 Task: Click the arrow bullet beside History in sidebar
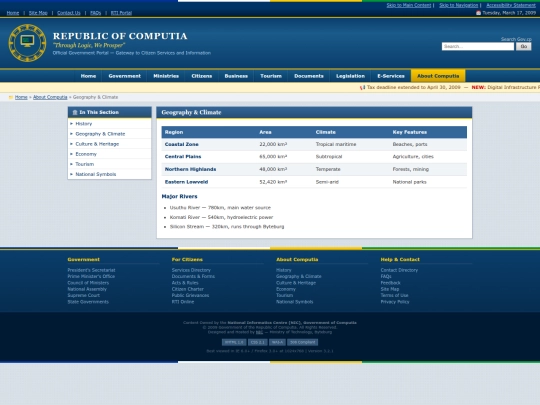point(71,124)
